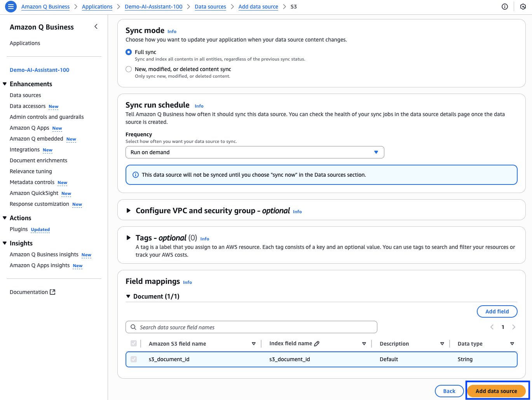The width and height of the screenshot is (532, 400).
Task: Click the Add data source button
Action: pos(496,391)
